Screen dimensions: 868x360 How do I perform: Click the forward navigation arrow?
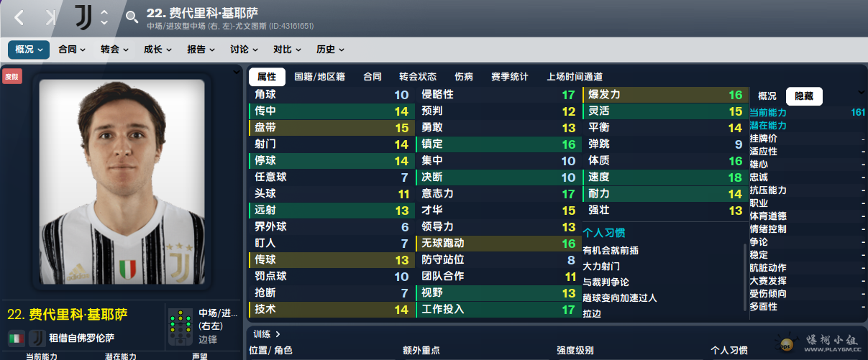[x=50, y=18]
